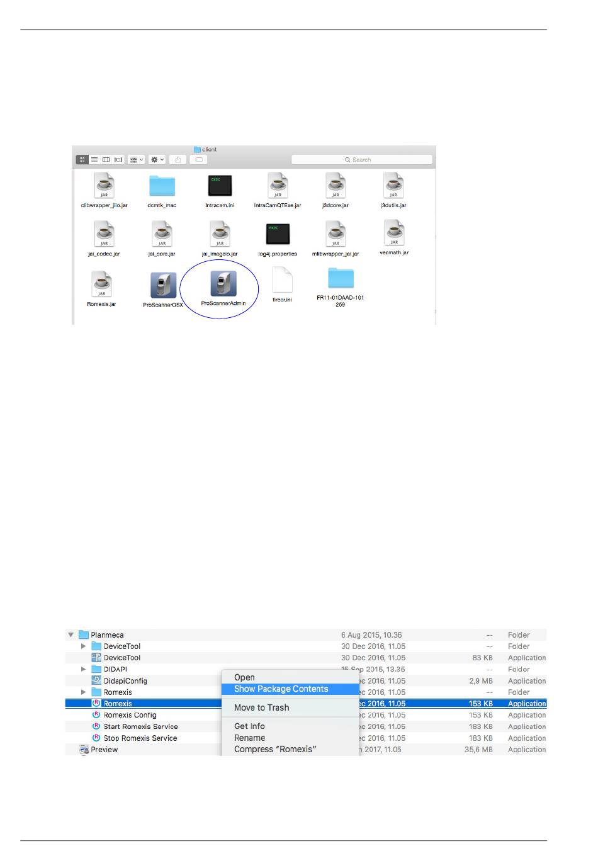Select the DeviceTool application row
This screenshot has width=598, height=868.
tap(306, 658)
